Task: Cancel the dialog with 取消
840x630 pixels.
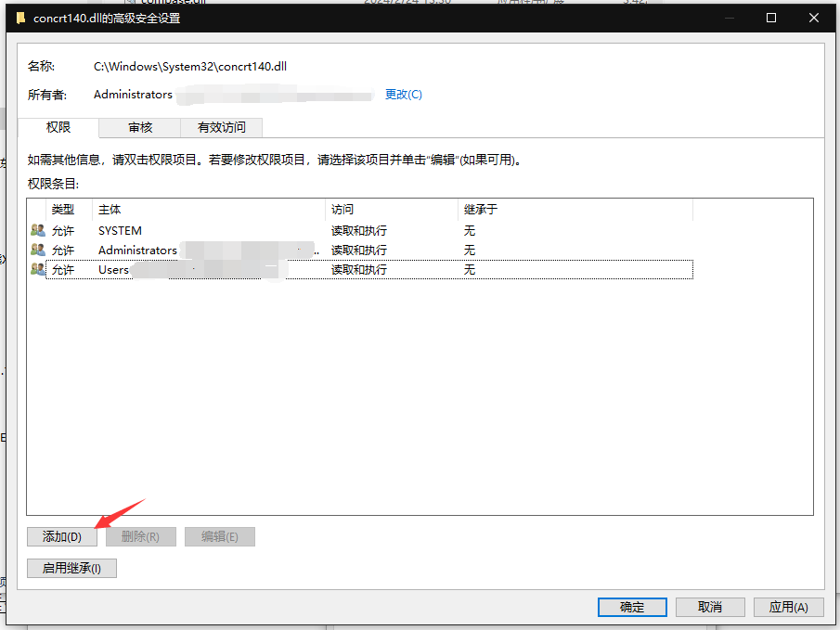Action: (x=710, y=607)
